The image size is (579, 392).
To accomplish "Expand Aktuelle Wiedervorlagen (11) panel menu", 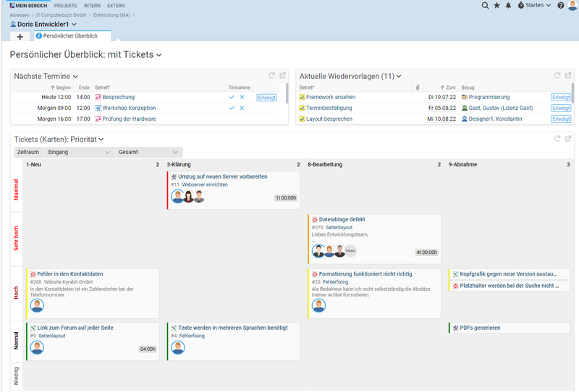I will click(399, 77).
